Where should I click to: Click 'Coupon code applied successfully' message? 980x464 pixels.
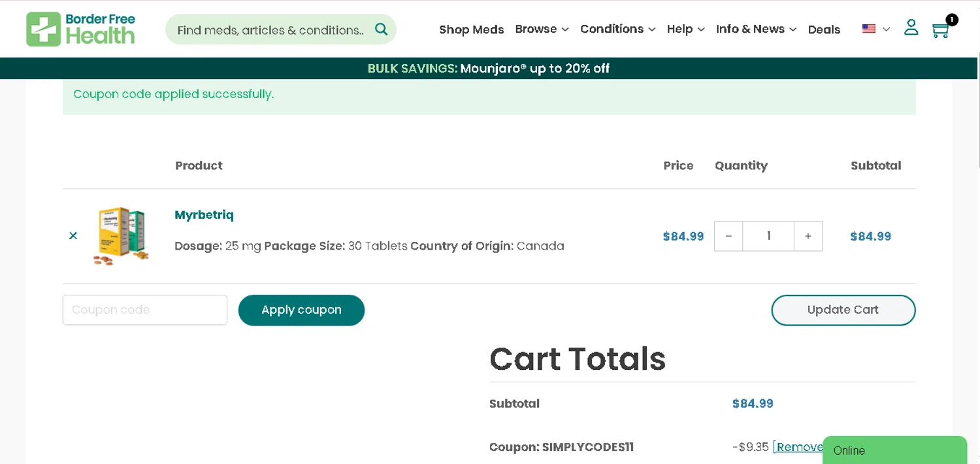point(174,94)
